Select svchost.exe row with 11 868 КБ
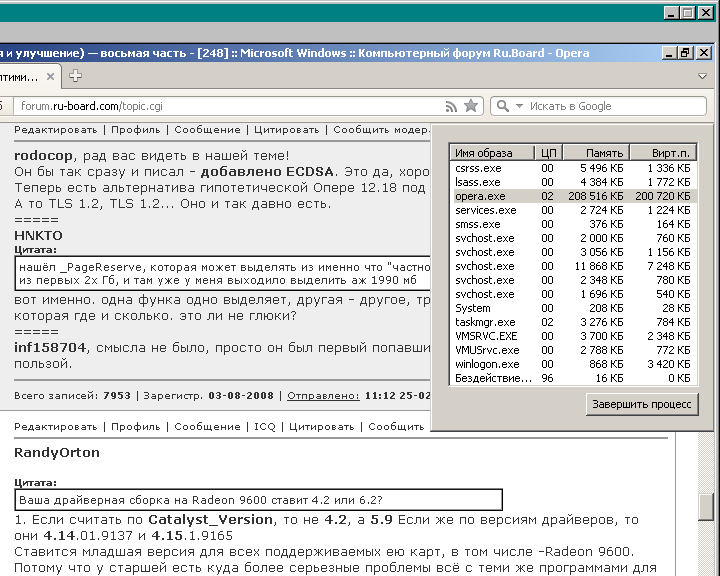Image resolution: width=720 pixels, height=576 pixels. (x=573, y=266)
